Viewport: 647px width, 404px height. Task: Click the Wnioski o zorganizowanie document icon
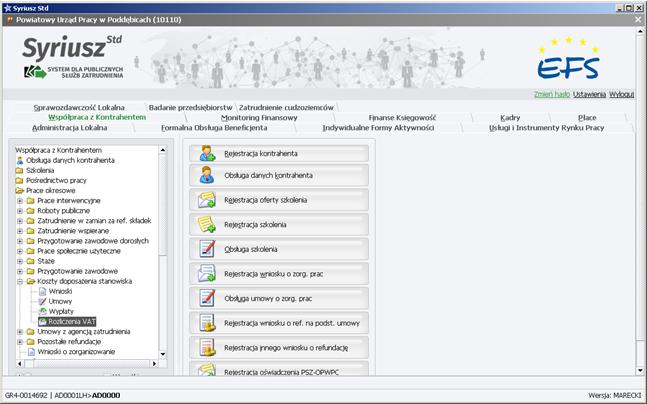(31, 352)
